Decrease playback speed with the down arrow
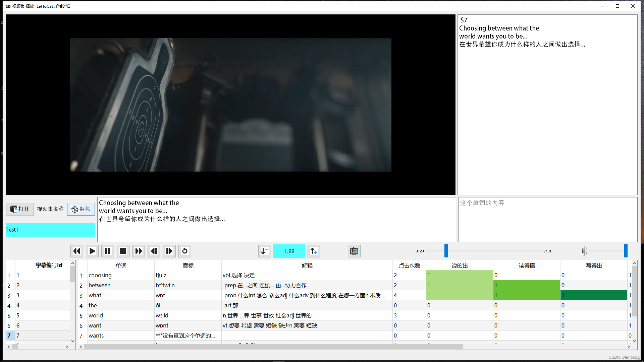Image resolution: width=644 pixels, height=362 pixels. pyautogui.click(x=264, y=251)
